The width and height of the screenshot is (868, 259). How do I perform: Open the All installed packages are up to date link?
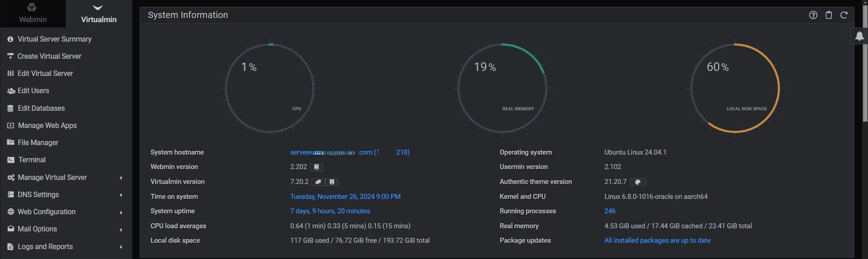click(x=657, y=240)
